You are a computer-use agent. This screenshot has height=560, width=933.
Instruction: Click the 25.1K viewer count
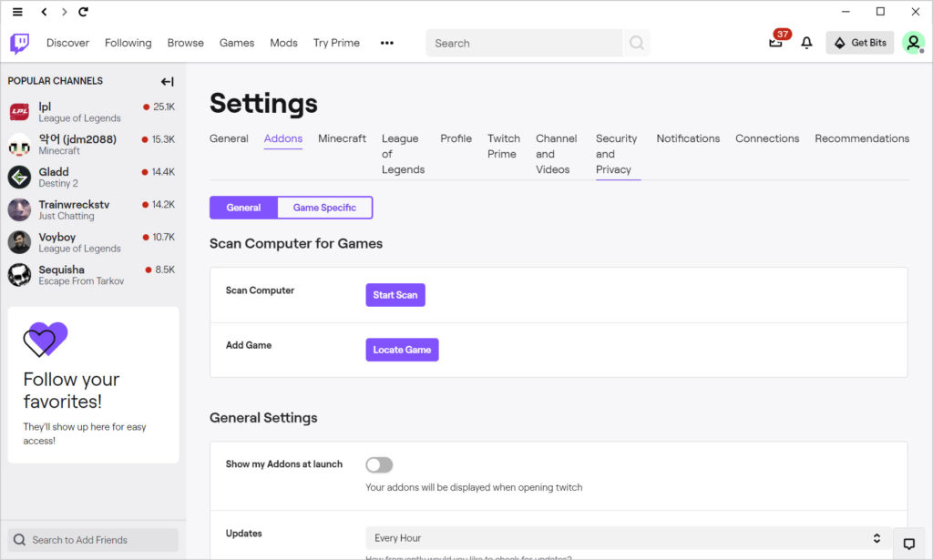coord(164,107)
